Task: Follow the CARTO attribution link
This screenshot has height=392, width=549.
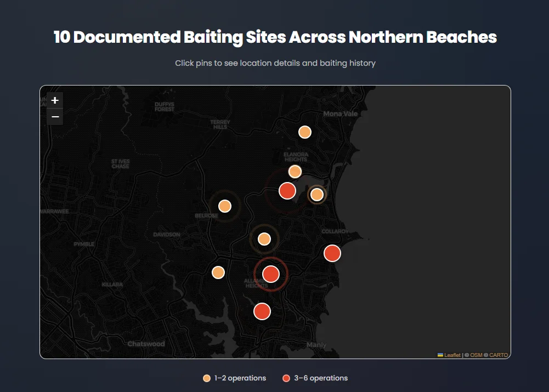Action: tap(499, 355)
